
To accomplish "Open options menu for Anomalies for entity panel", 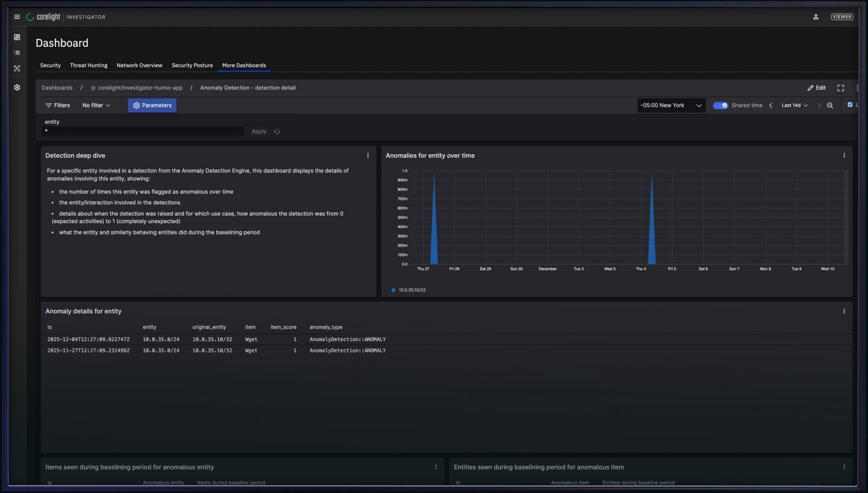I will coord(844,155).
